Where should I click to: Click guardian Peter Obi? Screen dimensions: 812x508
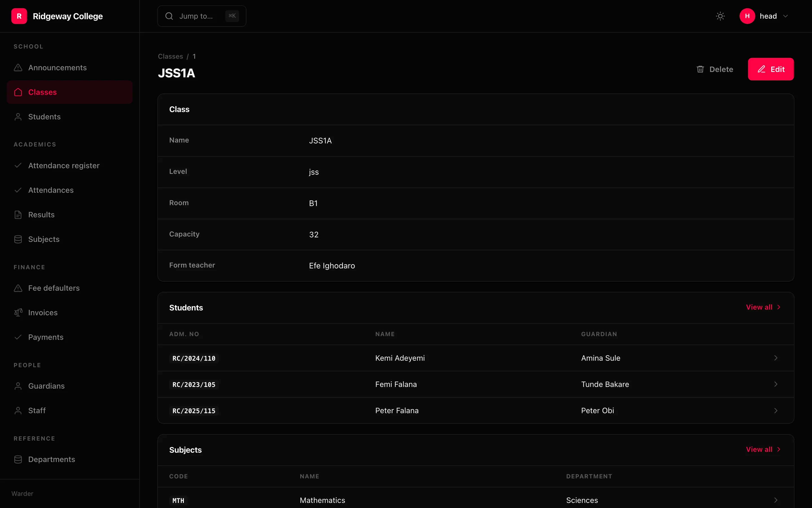[598, 411]
